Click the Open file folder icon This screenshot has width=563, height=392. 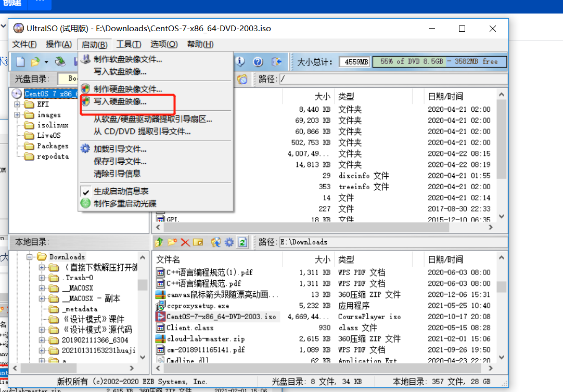(x=35, y=62)
